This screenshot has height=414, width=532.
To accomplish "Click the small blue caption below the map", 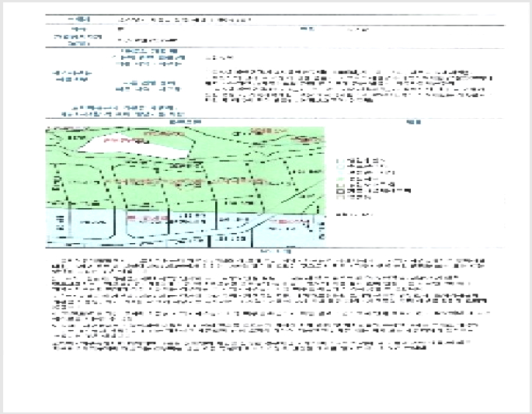I will [276, 252].
